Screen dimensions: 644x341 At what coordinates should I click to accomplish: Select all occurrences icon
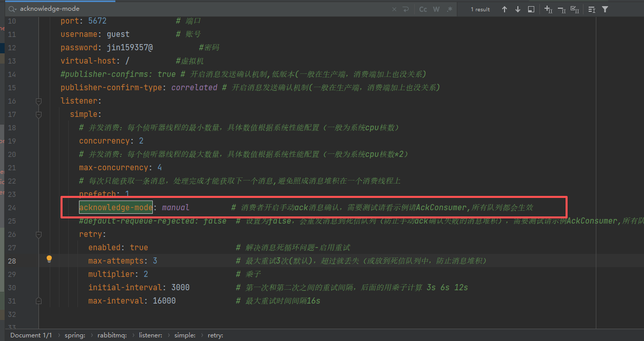coord(575,9)
